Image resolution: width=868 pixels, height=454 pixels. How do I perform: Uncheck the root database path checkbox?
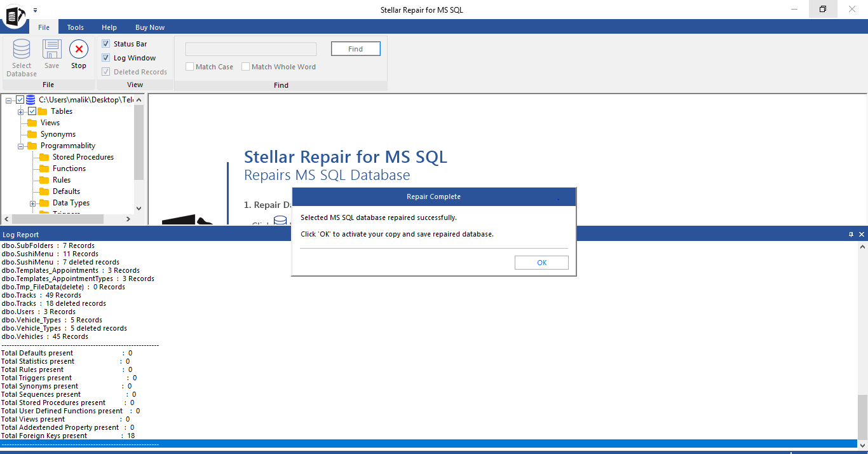point(20,100)
